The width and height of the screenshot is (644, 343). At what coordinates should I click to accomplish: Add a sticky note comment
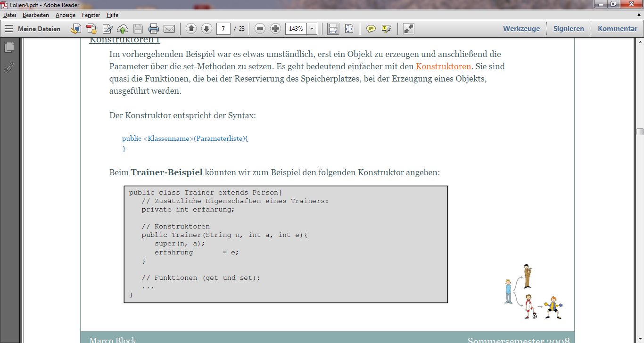pyautogui.click(x=371, y=29)
